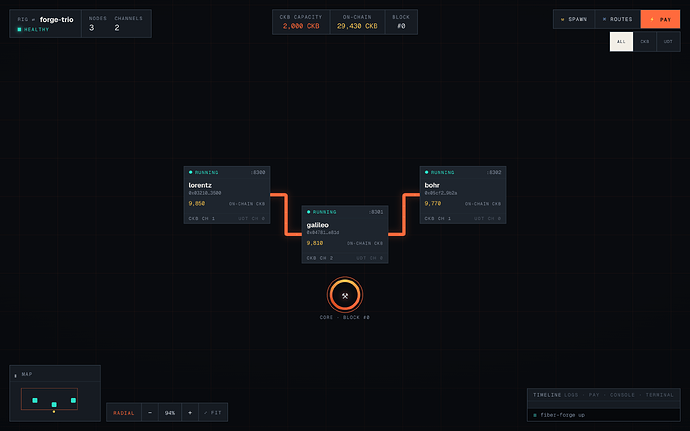Click bohr's port :8302 label
690x431 pixels.
click(494, 173)
